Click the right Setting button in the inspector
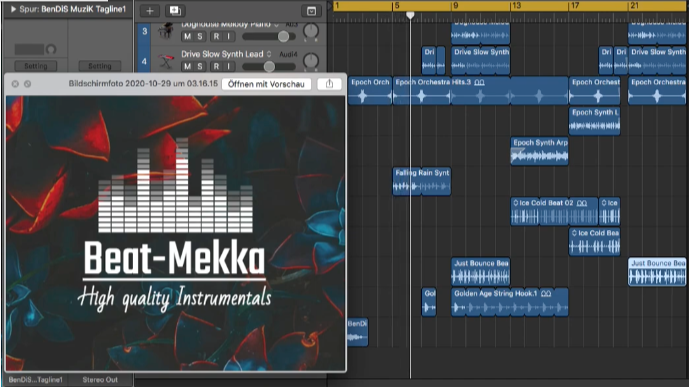Screen dimensions: 689x387 click(x=100, y=66)
